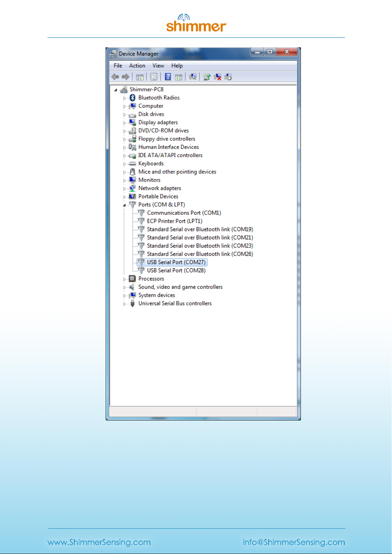The image size is (392, 554).
Task: Select the IDE ATA/ATAPI controllers icon
Action: point(132,156)
